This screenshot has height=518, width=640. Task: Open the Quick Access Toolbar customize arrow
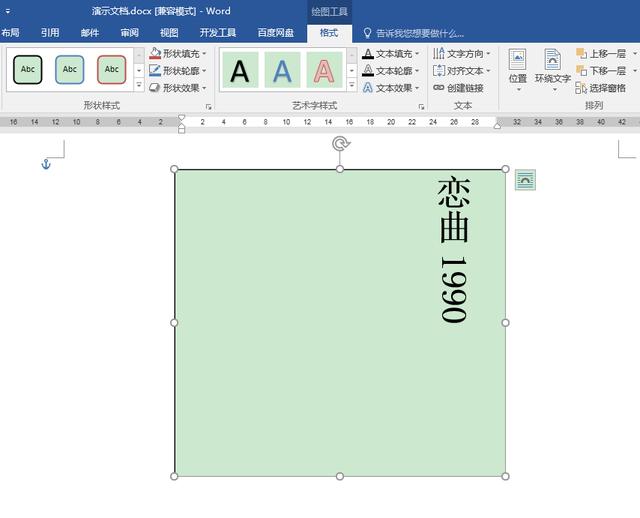[x=8, y=11]
